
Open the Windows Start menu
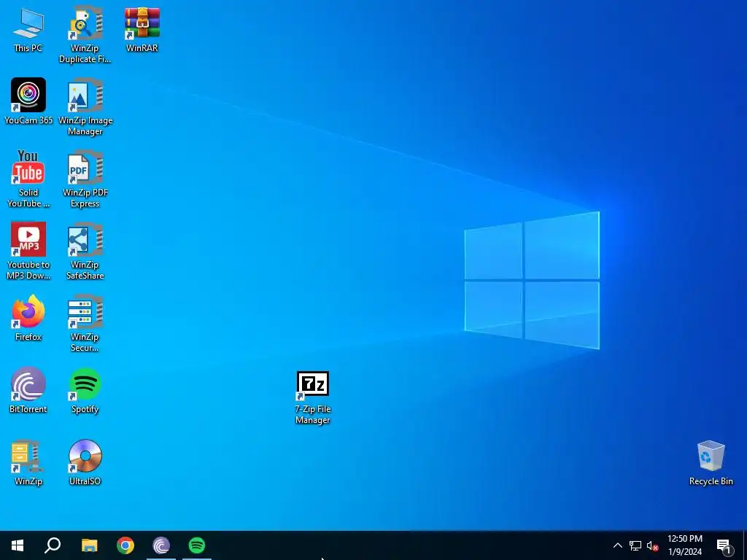click(x=18, y=545)
